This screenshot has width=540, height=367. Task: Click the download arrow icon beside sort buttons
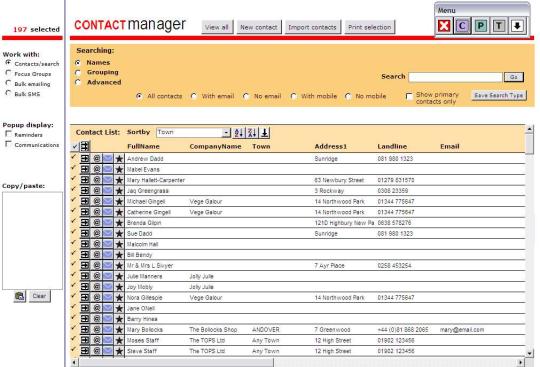[x=264, y=133]
